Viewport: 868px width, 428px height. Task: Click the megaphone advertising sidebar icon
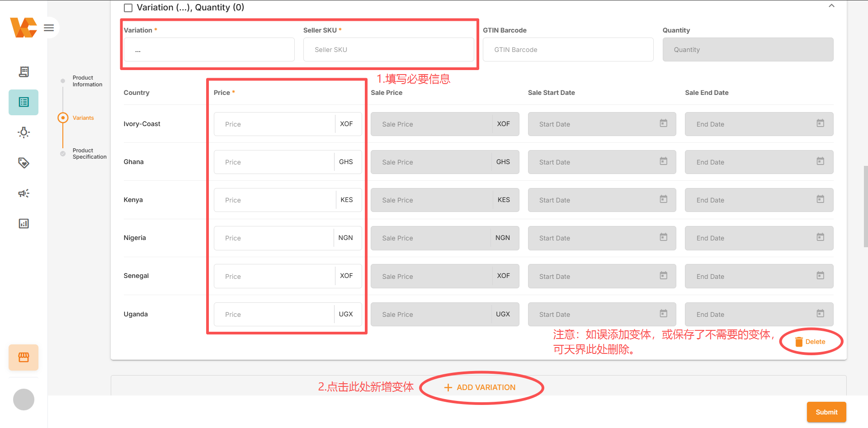pos(24,193)
